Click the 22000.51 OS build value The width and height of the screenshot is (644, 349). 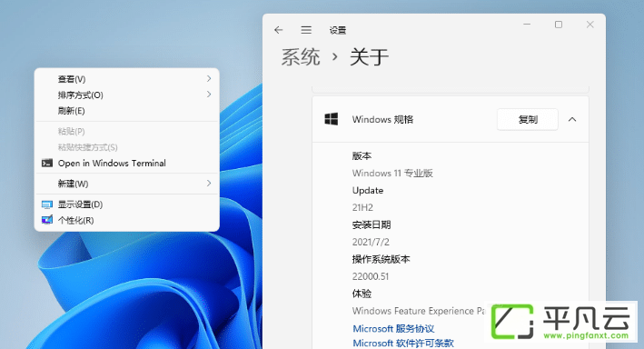(x=370, y=276)
